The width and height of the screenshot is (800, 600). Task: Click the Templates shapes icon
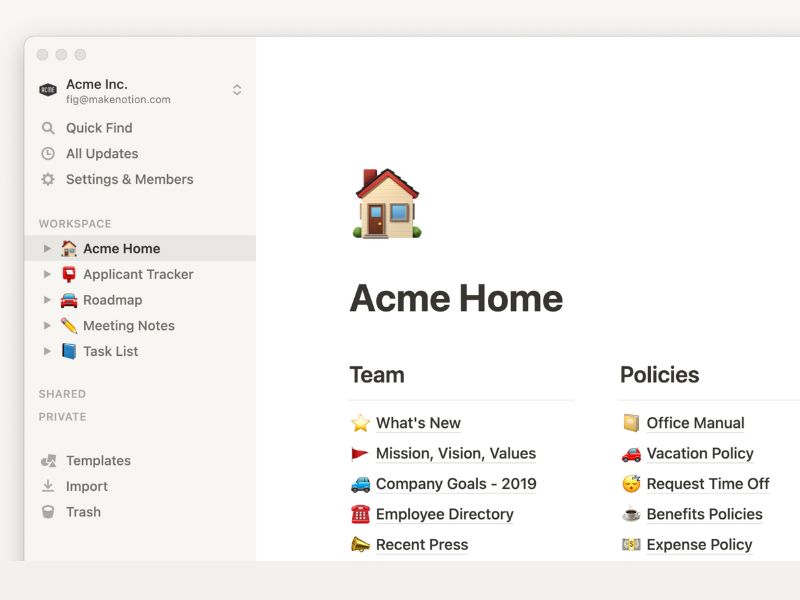[48, 461]
